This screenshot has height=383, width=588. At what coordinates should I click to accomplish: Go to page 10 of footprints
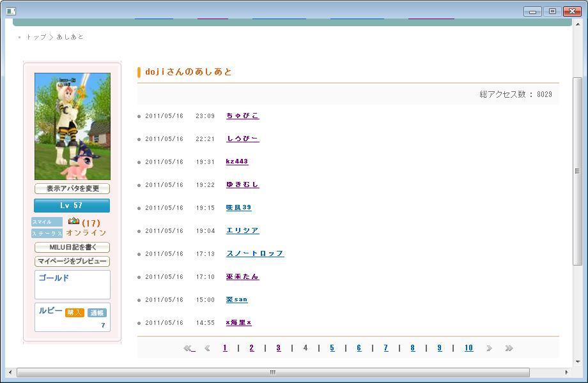tap(468, 349)
